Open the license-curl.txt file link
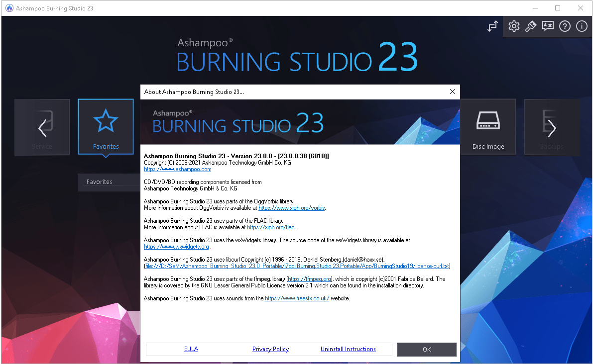593x364 pixels. [x=297, y=266]
